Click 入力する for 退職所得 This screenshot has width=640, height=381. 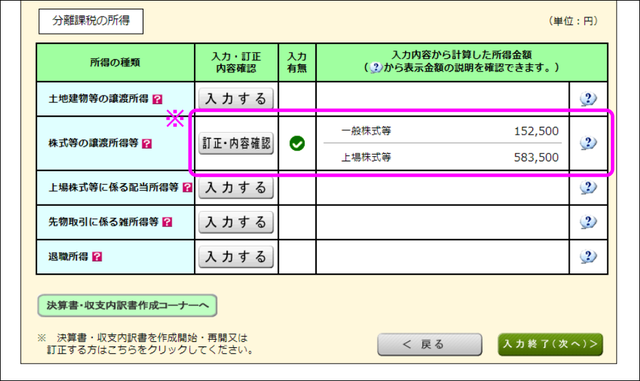point(236,257)
